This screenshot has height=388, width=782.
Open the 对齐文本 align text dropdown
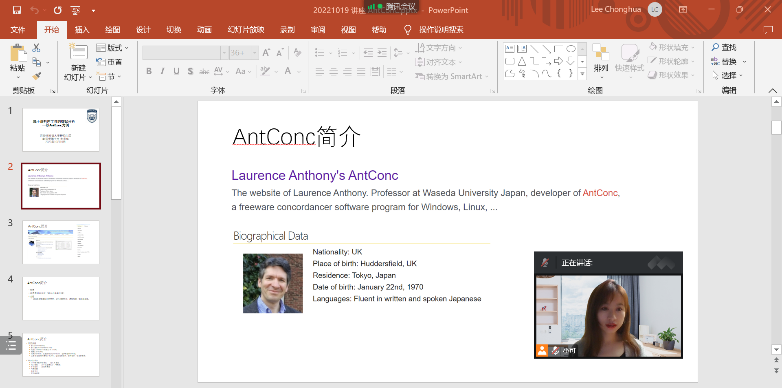coord(439,62)
